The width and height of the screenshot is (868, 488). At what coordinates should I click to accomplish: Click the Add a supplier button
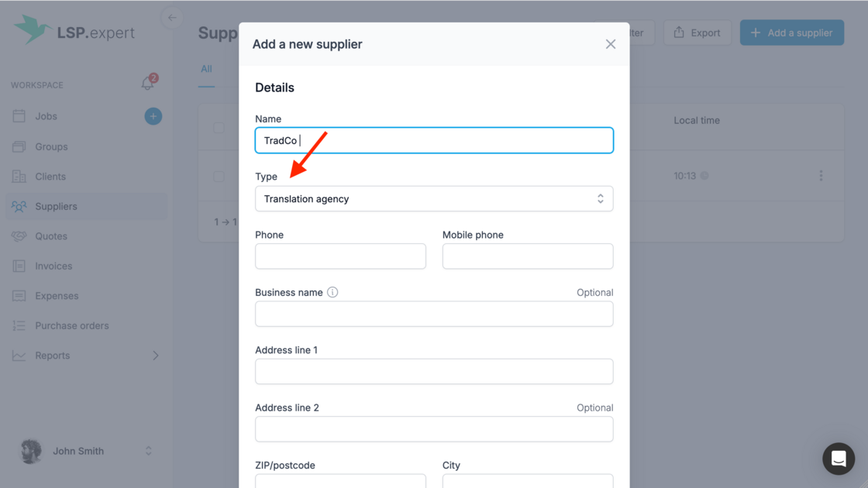(791, 33)
